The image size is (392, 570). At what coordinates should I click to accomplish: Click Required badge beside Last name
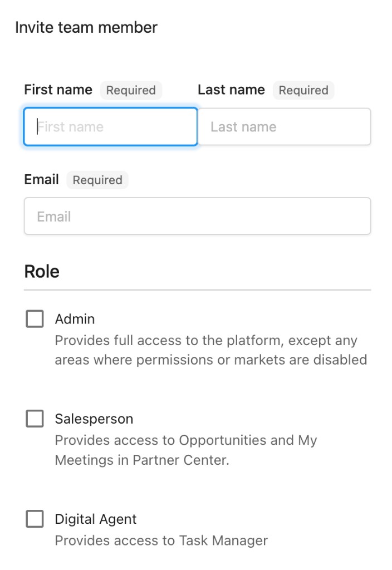[303, 90]
